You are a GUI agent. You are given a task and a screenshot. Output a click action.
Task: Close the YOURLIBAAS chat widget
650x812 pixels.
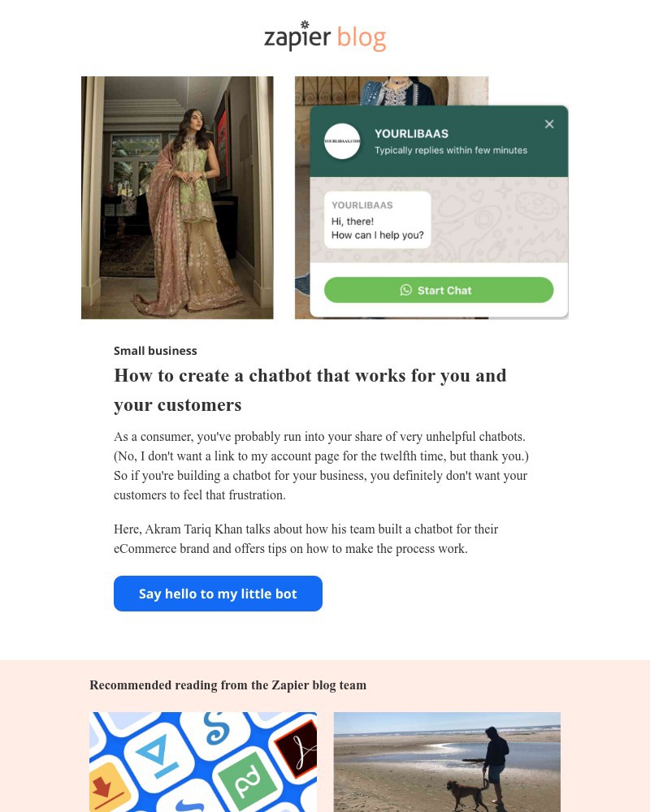549,124
